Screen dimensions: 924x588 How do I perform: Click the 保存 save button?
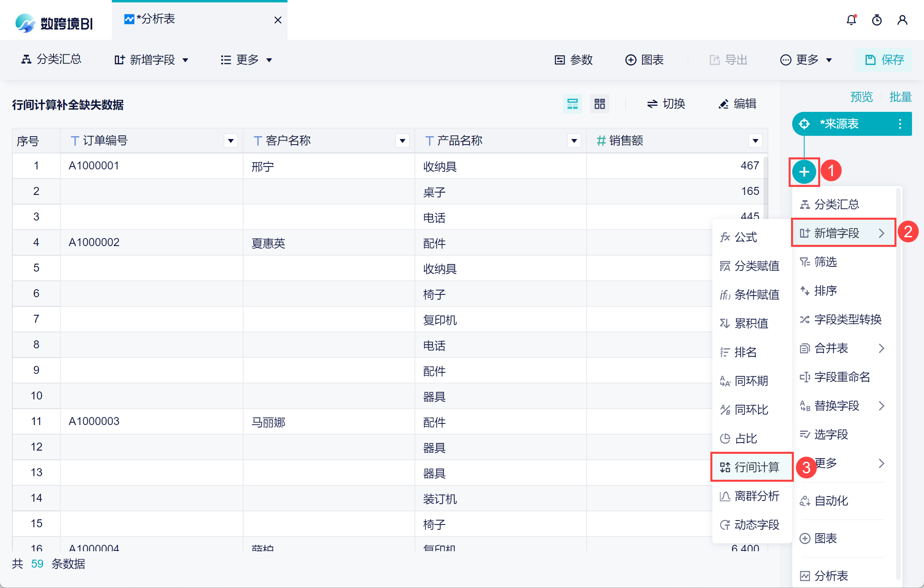pyautogui.click(x=884, y=60)
